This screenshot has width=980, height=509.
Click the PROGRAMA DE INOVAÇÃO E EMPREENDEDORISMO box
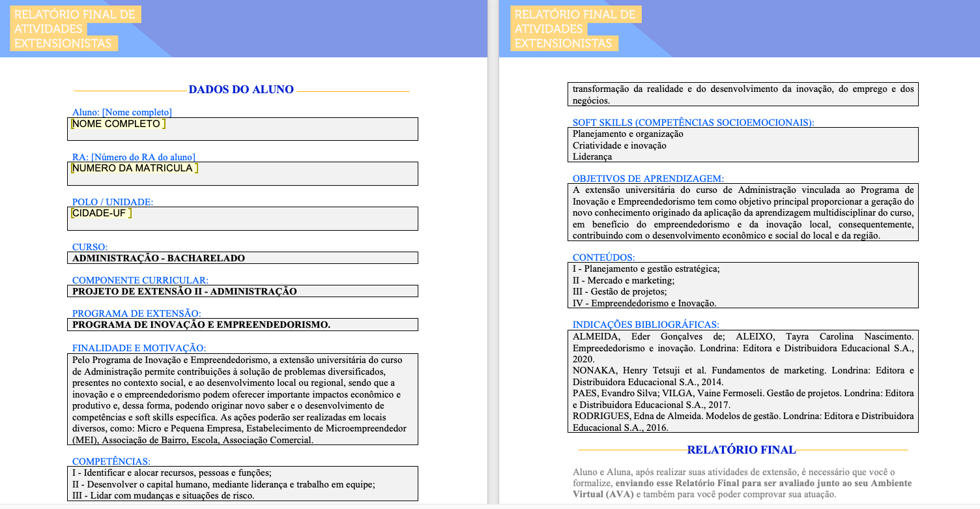click(x=242, y=325)
